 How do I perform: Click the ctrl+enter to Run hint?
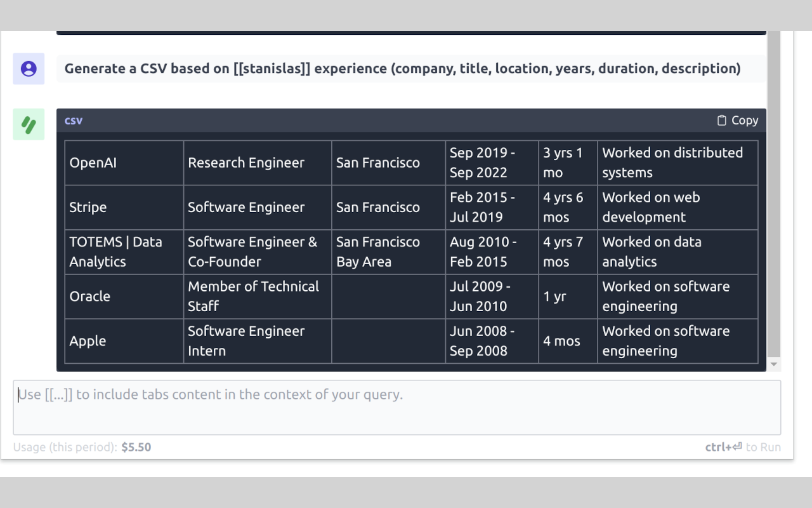click(743, 447)
